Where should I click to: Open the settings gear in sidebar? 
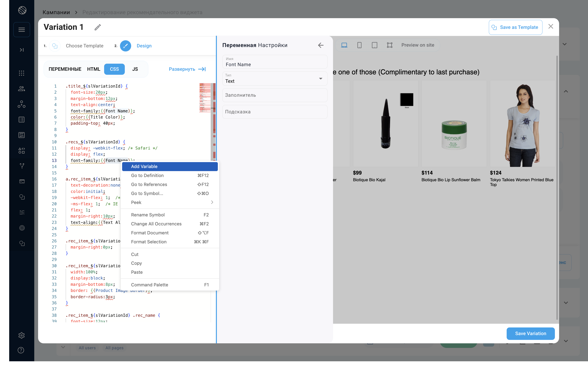click(x=21, y=335)
